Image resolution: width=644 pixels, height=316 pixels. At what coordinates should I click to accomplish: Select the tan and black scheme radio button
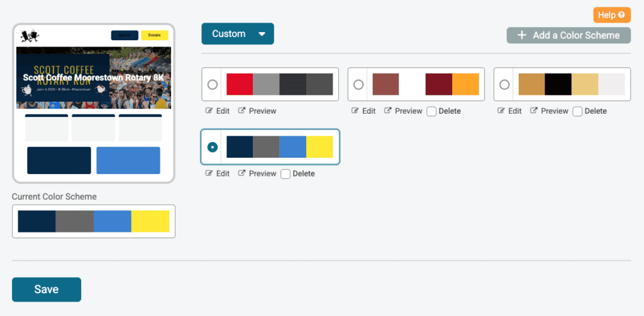pos(504,84)
